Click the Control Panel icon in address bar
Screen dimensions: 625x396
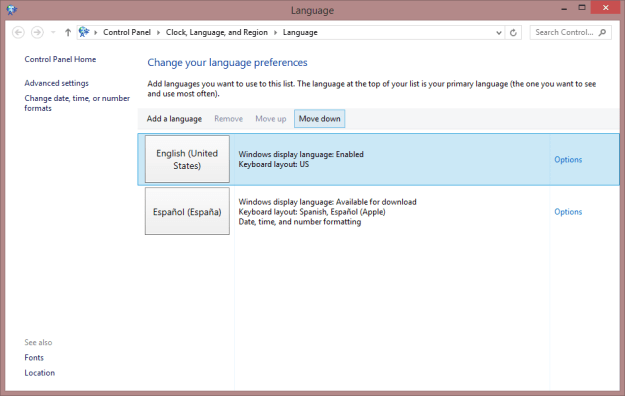(x=84, y=32)
